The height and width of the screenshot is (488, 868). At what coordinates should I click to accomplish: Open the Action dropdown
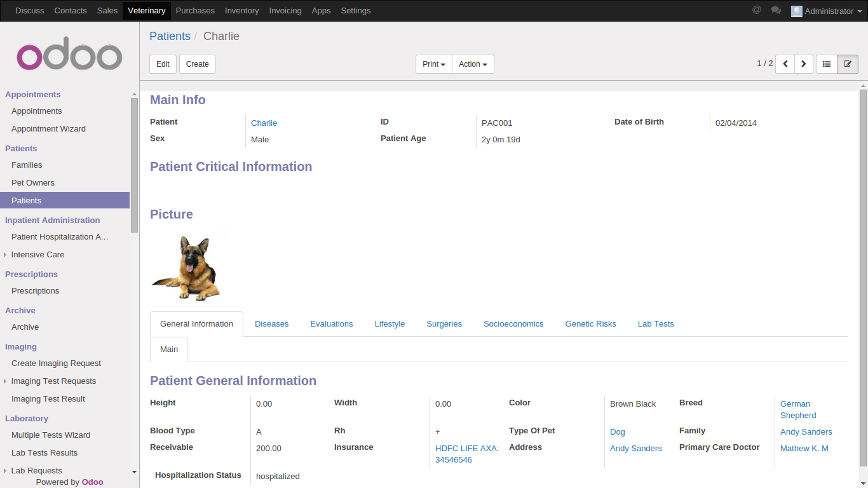473,64
